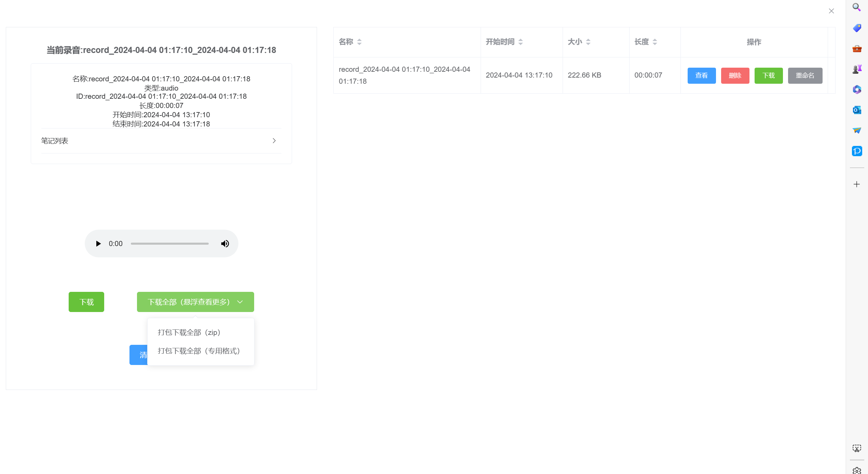The height and width of the screenshot is (474, 868).
Task: Click the 0:00 player time readout
Action: pyautogui.click(x=115, y=244)
